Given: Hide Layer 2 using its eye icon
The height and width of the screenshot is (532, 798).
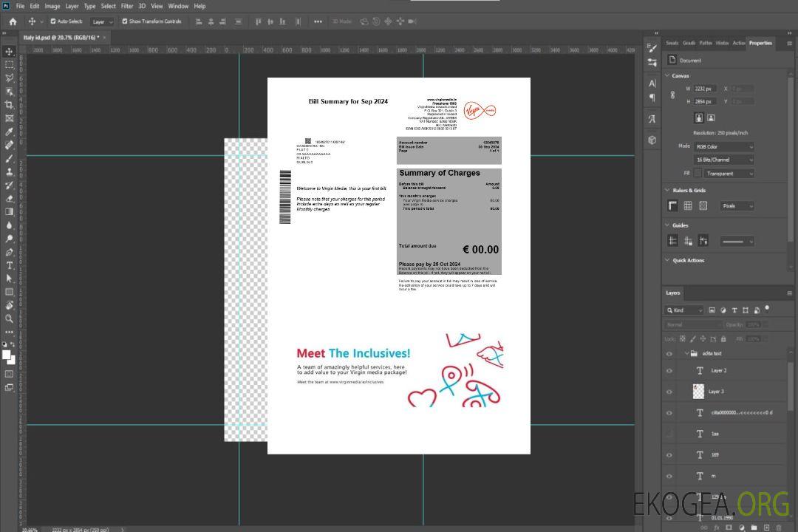Looking at the screenshot, I should click(x=669, y=371).
